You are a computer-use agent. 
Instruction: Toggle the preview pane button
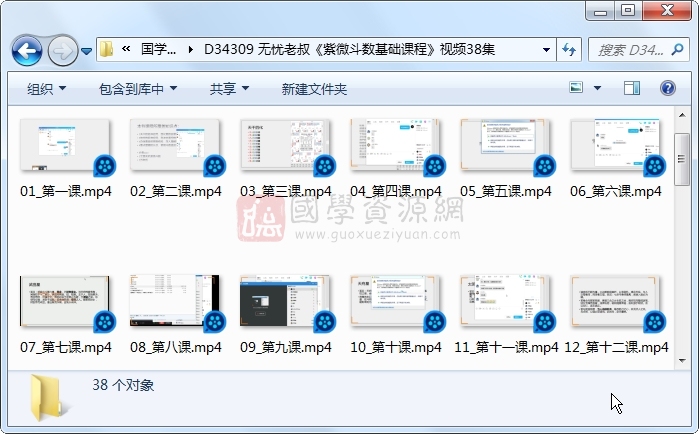pyautogui.click(x=631, y=88)
